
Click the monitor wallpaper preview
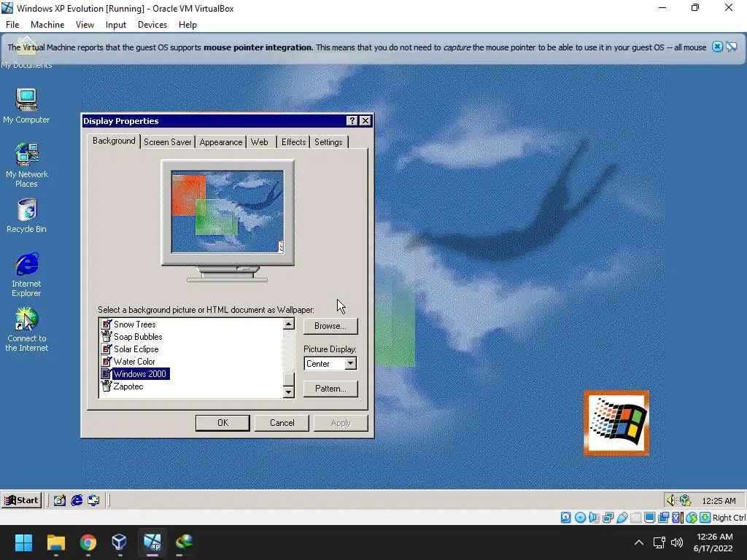(x=228, y=211)
